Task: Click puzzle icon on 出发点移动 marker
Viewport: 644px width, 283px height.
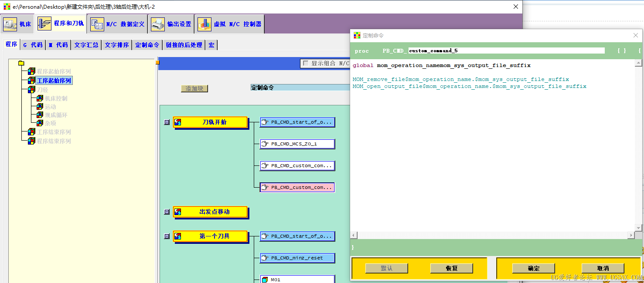Action: pos(178,212)
